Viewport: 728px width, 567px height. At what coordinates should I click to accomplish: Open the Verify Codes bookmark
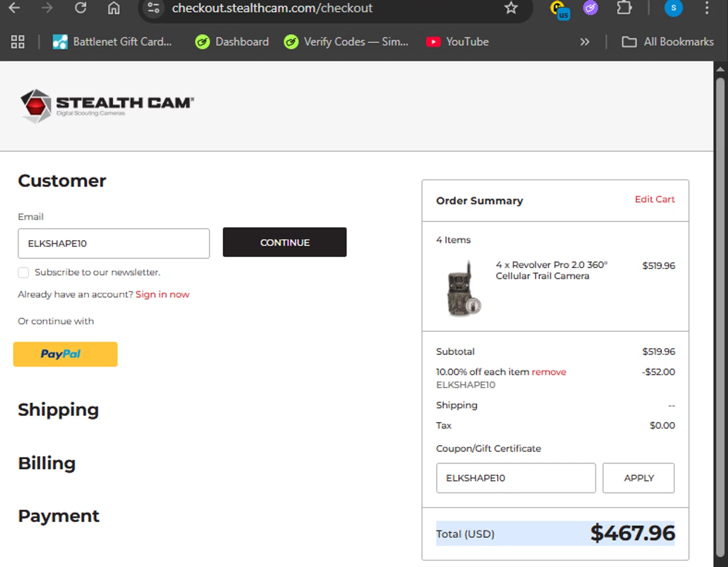[x=346, y=42]
